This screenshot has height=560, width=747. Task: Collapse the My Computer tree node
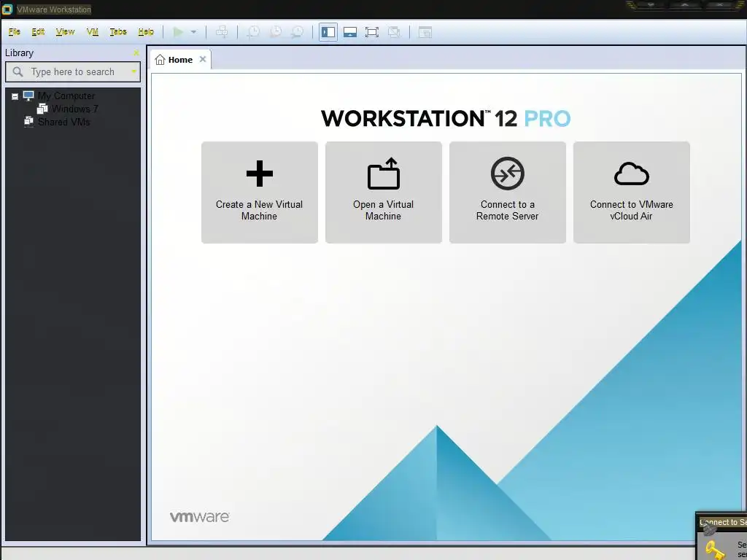tap(15, 96)
